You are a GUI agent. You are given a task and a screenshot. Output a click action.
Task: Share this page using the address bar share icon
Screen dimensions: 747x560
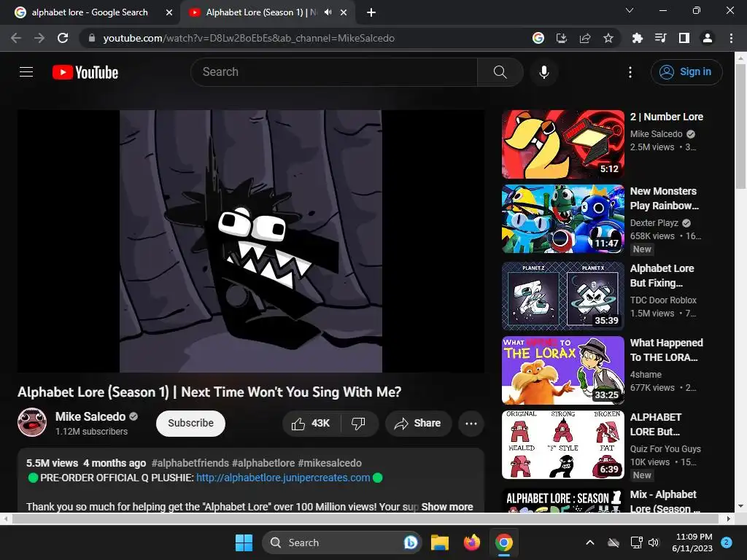585,38
